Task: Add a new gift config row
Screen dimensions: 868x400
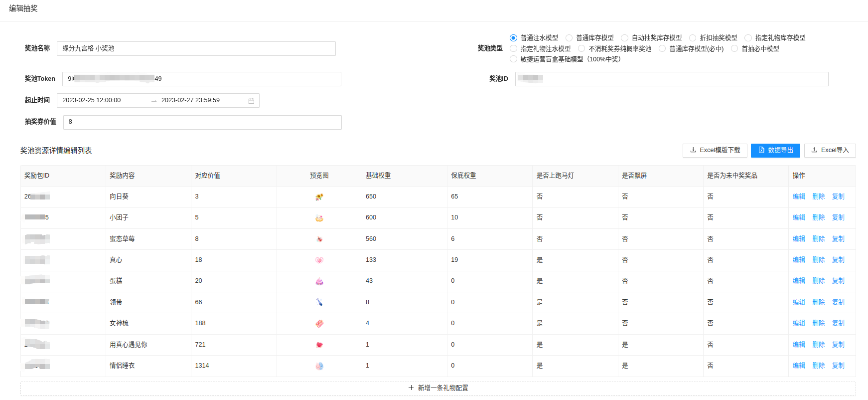Action: pyautogui.click(x=438, y=388)
